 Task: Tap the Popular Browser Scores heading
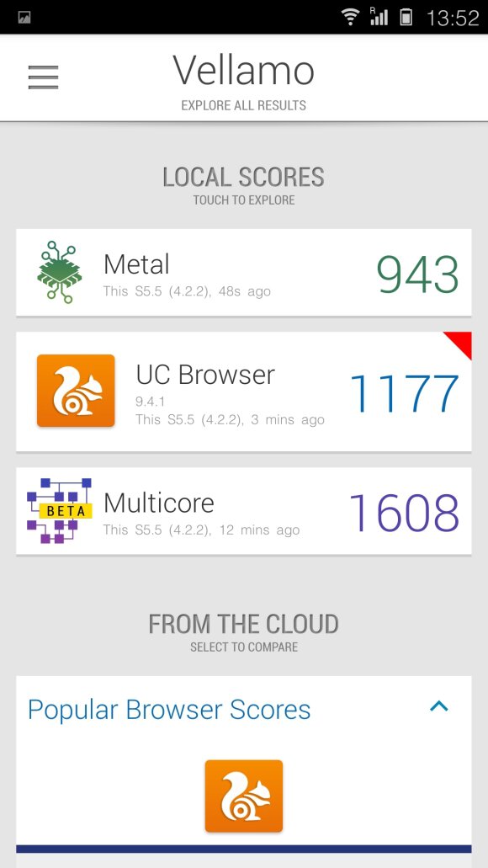169,710
